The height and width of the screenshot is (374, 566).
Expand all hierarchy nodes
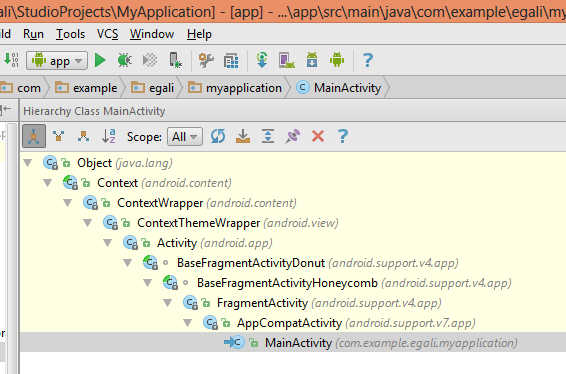(268, 136)
